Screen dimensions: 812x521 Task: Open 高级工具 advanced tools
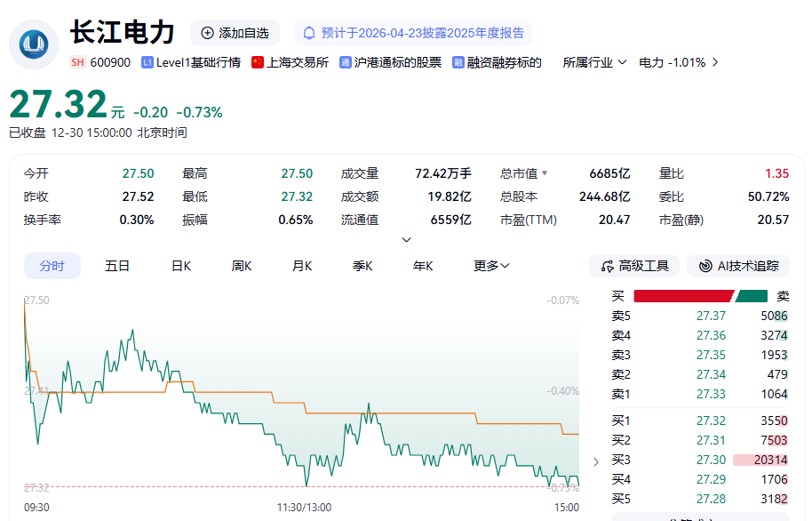(634, 266)
